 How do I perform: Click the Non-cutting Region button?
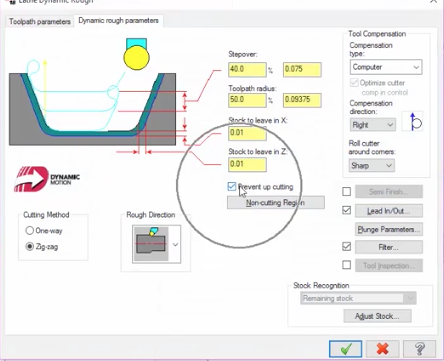click(x=276, y=203)
